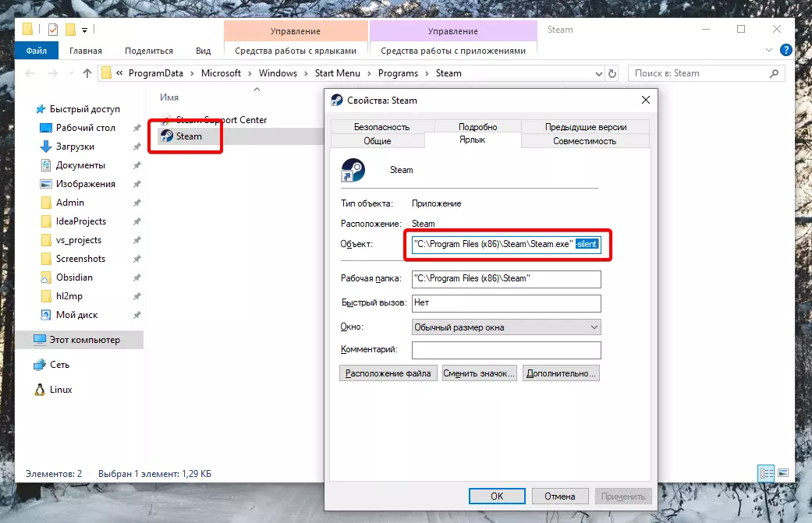Screen dimensions: 812x523
Task: Click the Programs breadcrumb segment
Action: click(x=398, y=73)
